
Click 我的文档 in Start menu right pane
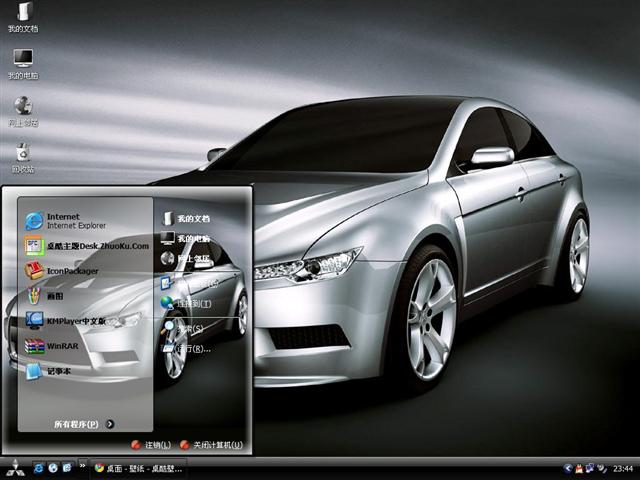(x=186, y=219)
